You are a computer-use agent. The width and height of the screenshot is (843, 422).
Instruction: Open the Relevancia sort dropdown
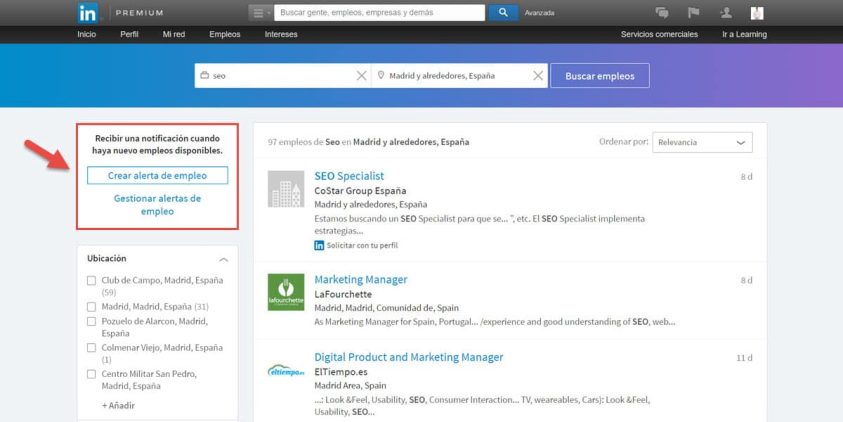pos(702,142)
